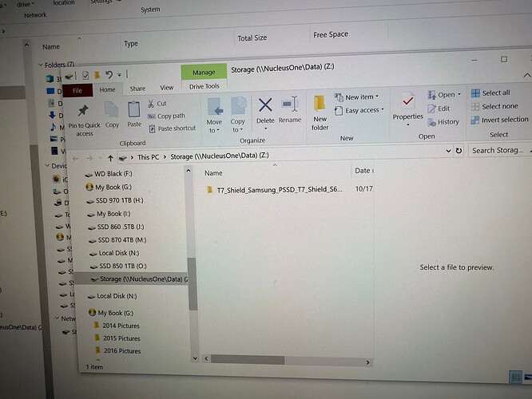Choose Copy path in Clipboard group
The image size is (532, 399).
click(166, 117)
